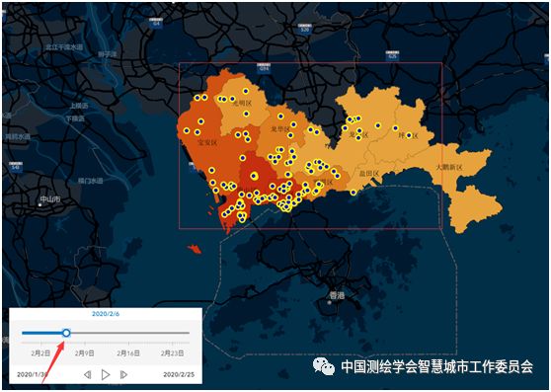Select the 宝安区 district on the map

pyautogui.click(x=208, y=142)
